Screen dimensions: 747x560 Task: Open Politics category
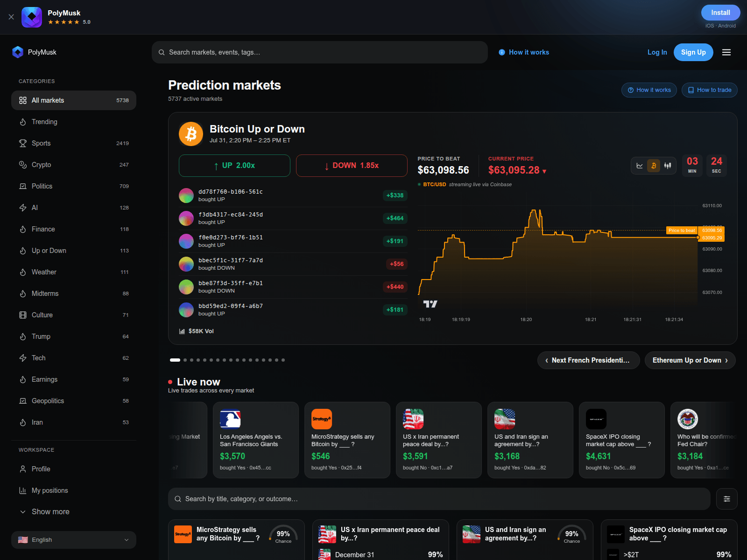click(x=74, y=186)
